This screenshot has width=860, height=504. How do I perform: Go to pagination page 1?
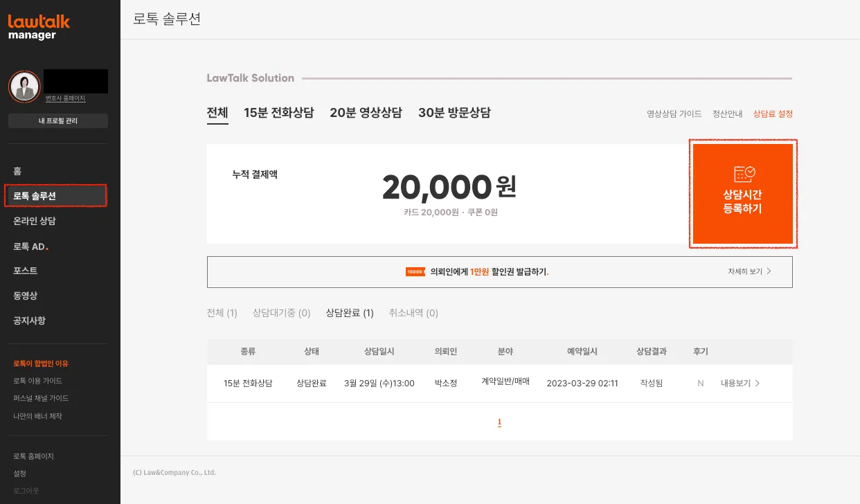coord(499,422)
